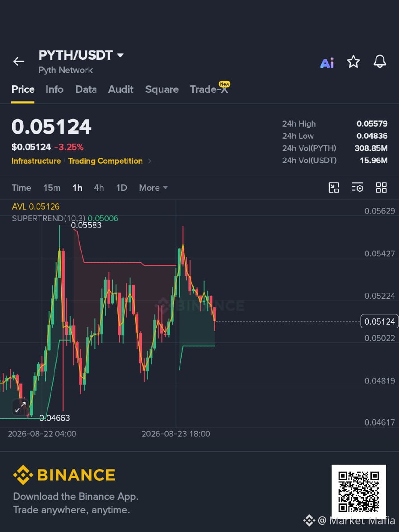
Task: Click the current price label 0.05124 on axis
Action: [x=379, y=322]
